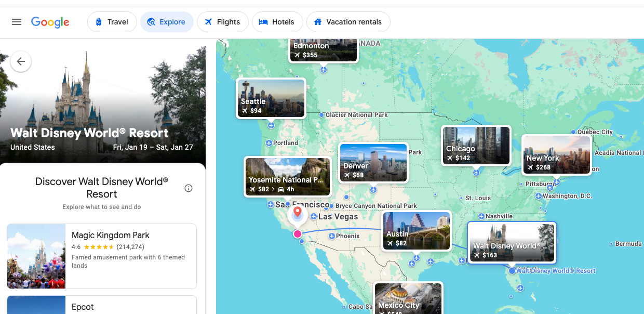644x314 pixels.
Task: Click the Washington, D.C. airport marker
Action: click(538, 196)
